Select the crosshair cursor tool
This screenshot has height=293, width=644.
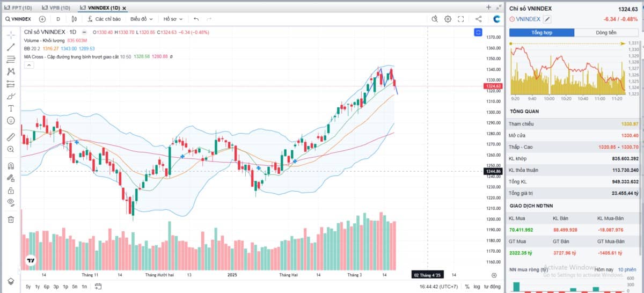click(11, 35)
